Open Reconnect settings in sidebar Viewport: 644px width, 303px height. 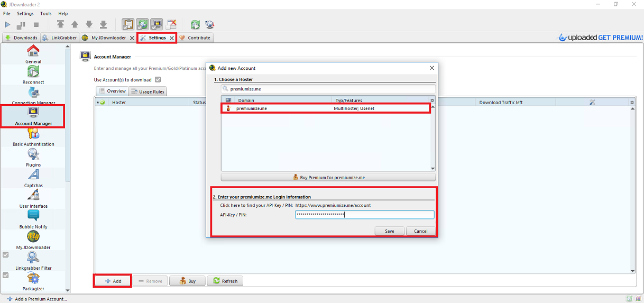(33, 75)
